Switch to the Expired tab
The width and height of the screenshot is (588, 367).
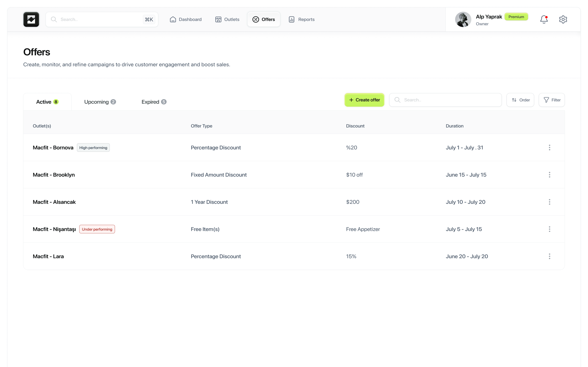pos(154,102)
